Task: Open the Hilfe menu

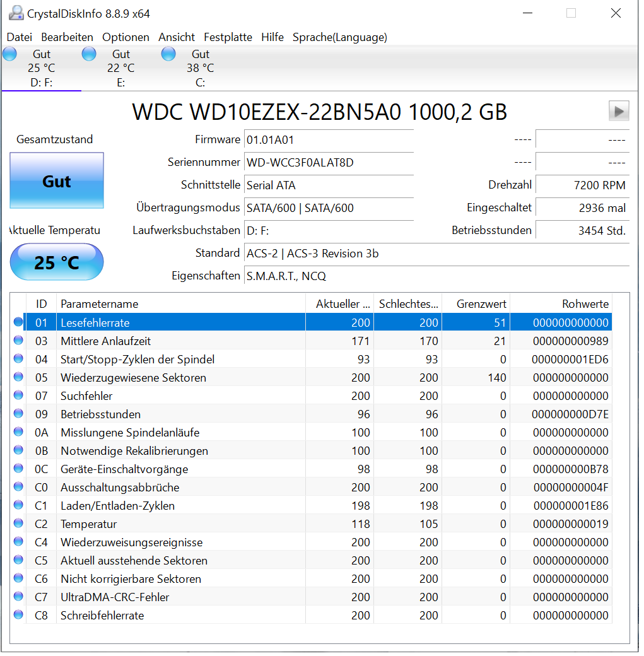Action: [272, 37]
